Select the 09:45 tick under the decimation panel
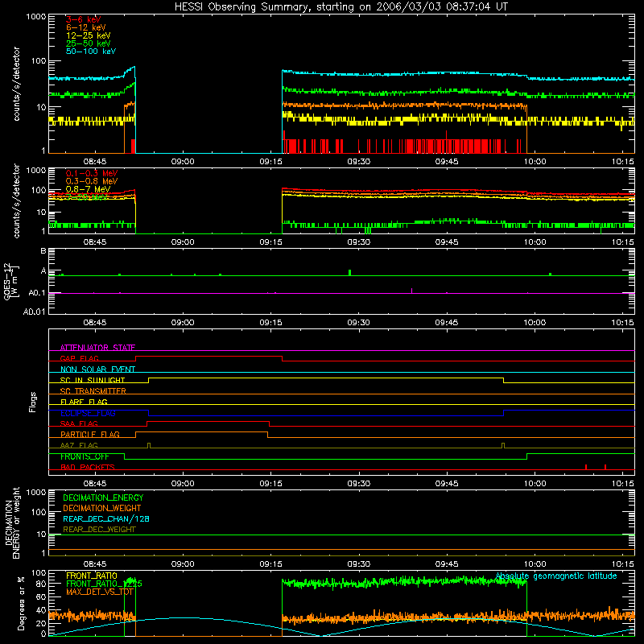 coord(447,564)
